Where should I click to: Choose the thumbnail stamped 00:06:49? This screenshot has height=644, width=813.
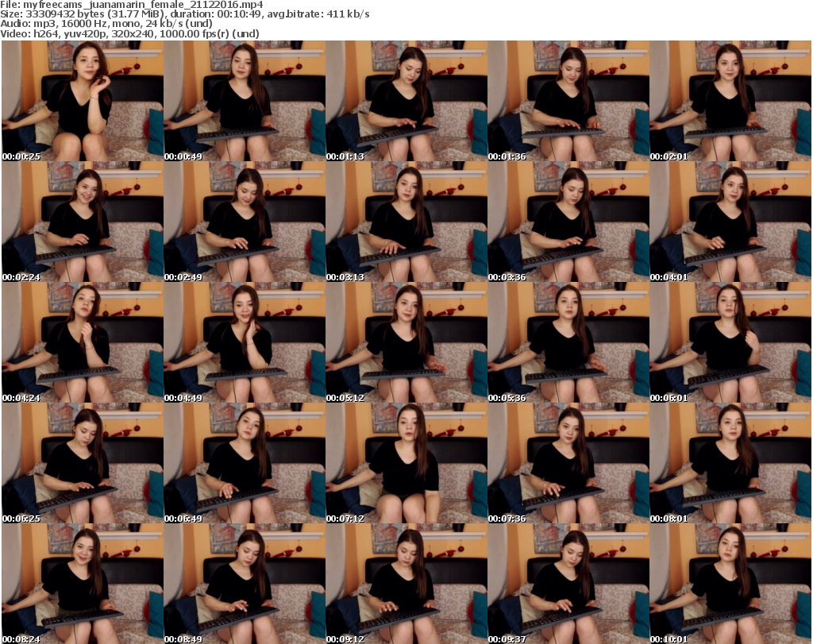click(x=245, y=463)
